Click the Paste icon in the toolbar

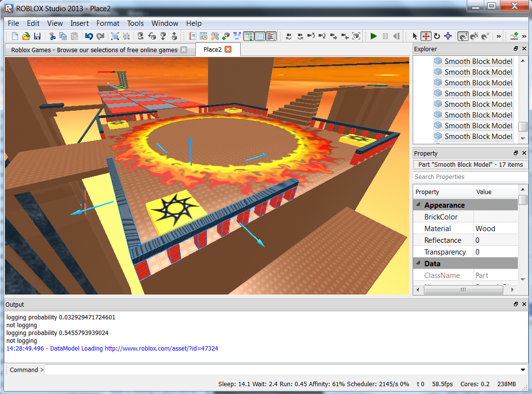pos(74,36)
